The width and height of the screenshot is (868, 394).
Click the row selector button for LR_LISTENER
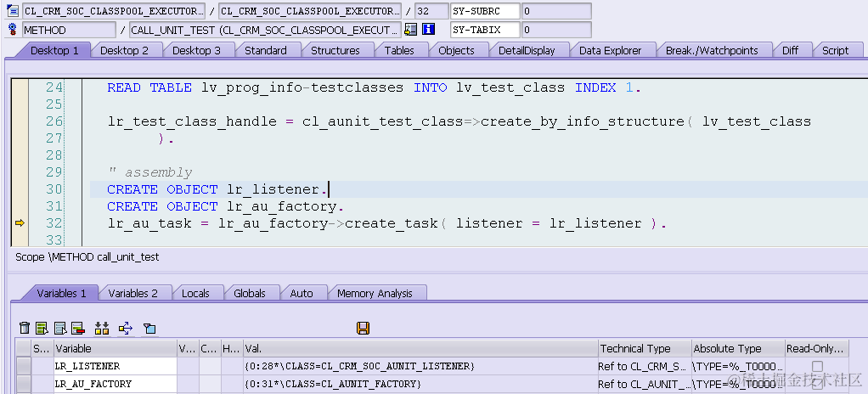click(x=23, y=366)
